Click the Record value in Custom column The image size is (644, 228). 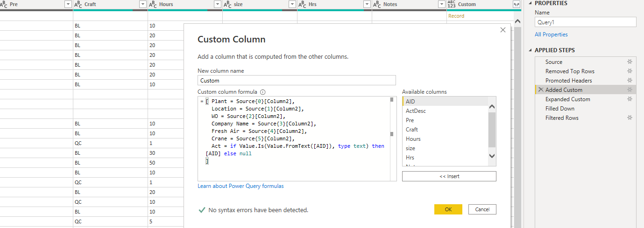[456, 16]
